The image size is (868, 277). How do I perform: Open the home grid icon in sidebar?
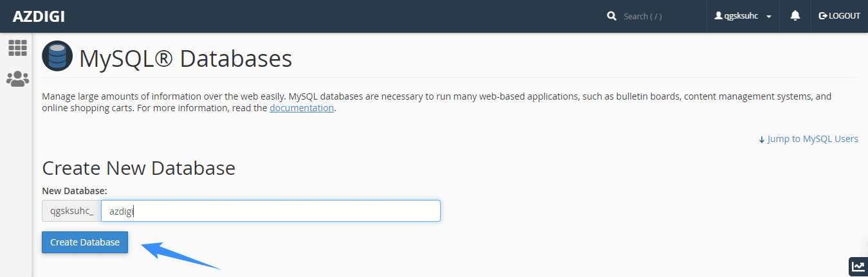(17, 48)
